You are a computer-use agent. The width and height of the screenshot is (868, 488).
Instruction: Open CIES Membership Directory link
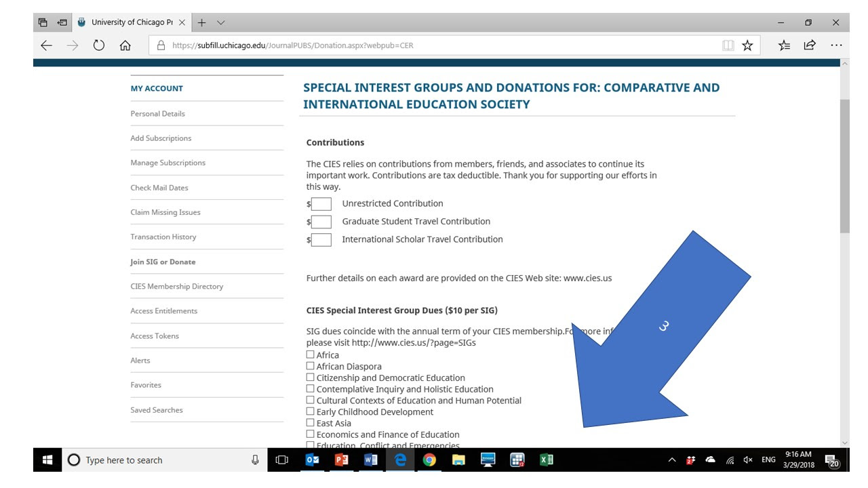pyautogui.click(x=176, y=286)
